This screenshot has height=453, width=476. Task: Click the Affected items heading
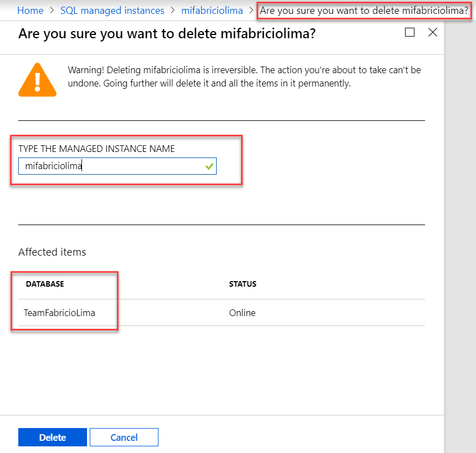click(x=52, y=252)
